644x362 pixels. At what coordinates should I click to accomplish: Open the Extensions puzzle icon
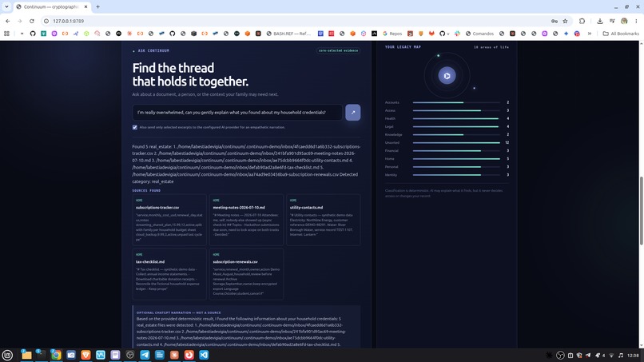[x=582, y=21]
